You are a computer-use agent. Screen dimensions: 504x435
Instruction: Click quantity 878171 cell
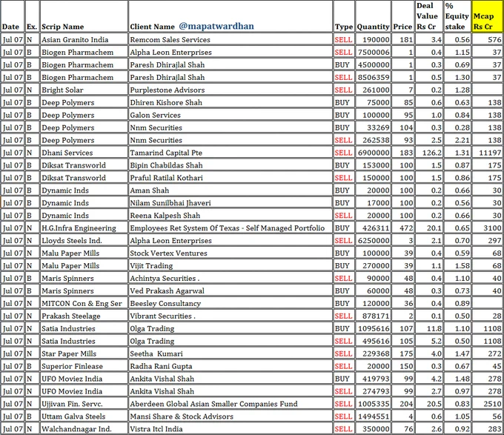tap(373, 316)
